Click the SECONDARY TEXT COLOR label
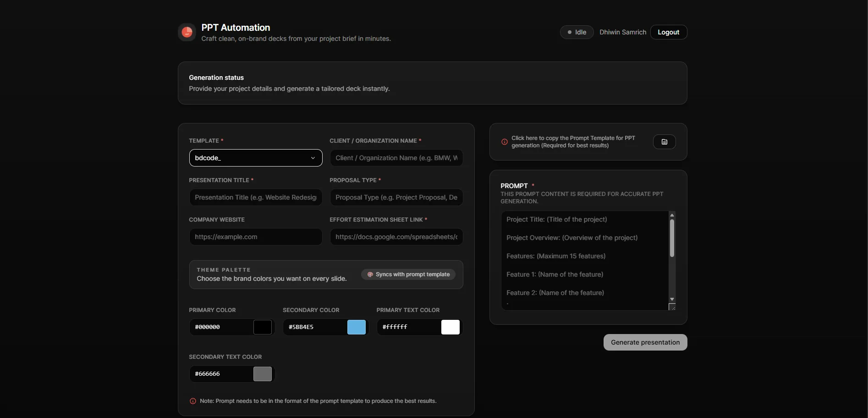This screenshot has width=868, height=418. pyautogui.click(x=225, y=357)
